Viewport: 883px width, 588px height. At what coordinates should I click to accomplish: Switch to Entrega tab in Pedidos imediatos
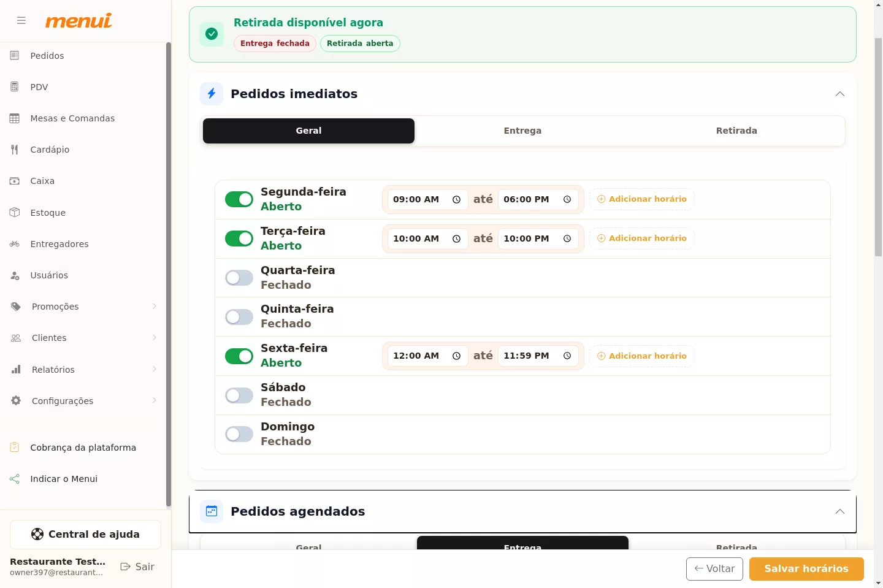tap(522, 131)
